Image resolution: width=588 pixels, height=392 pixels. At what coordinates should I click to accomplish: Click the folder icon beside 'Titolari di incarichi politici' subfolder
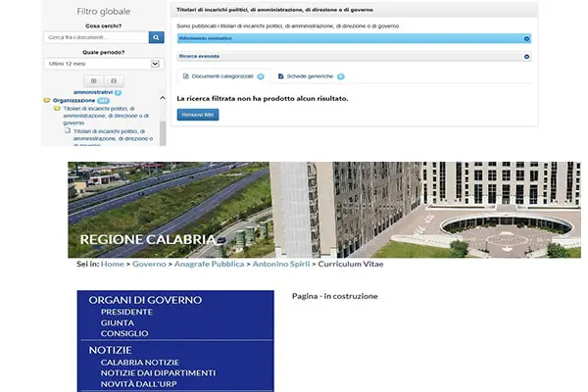point(57,109)
